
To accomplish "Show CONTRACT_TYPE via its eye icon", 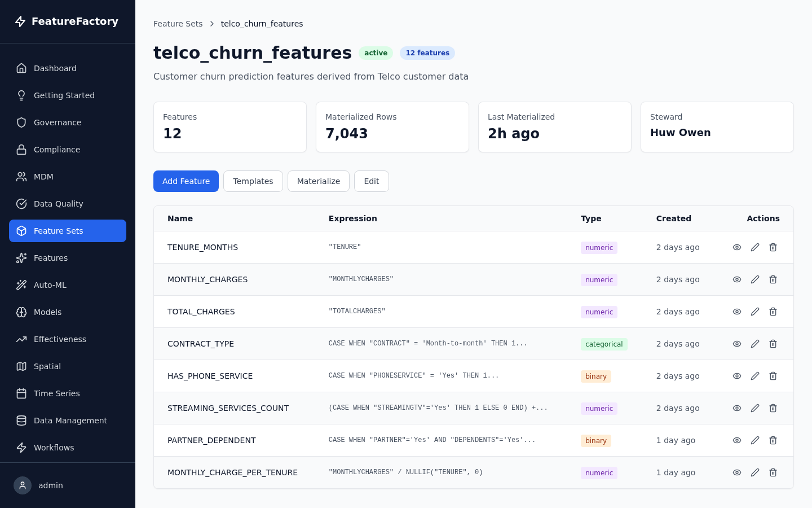I will click(737, 344).
